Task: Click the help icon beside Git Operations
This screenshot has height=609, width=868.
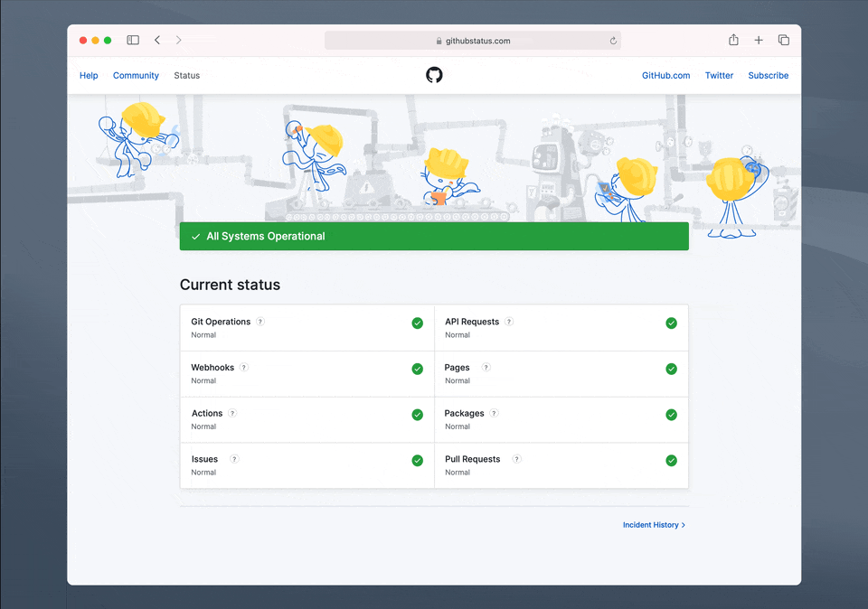Action: click(260, 322)
